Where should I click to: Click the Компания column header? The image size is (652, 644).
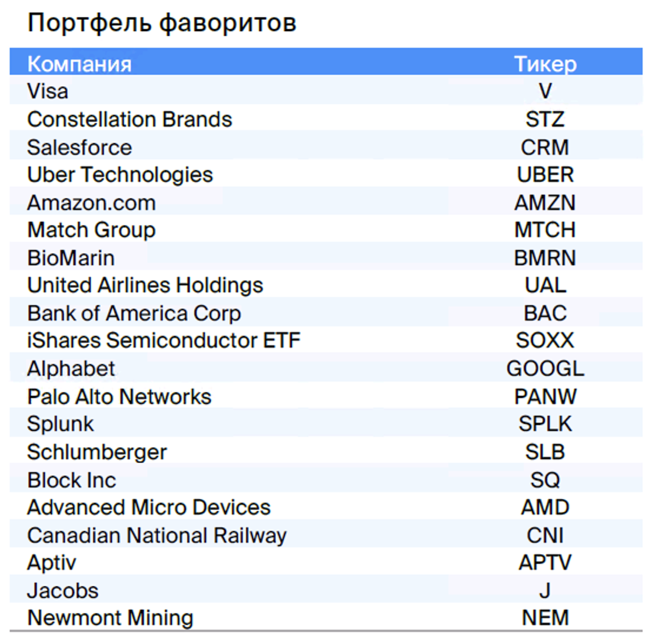79,64
